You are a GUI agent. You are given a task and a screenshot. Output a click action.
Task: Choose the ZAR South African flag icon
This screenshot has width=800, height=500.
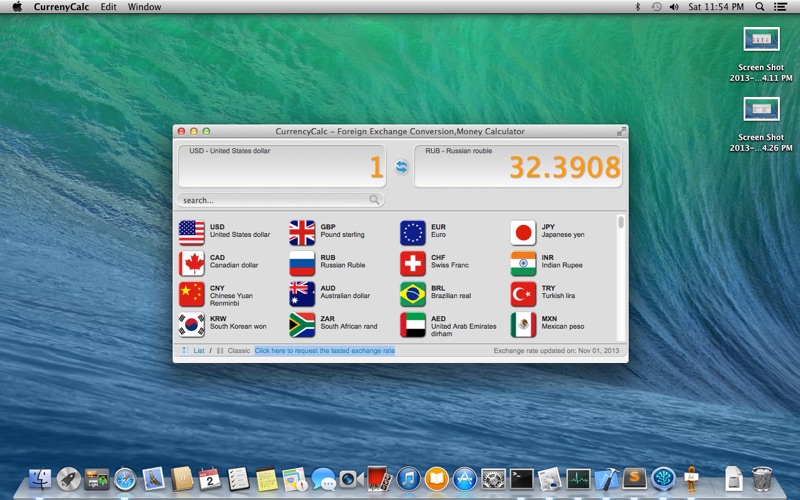pyautogui.click(x=302, y=324)
